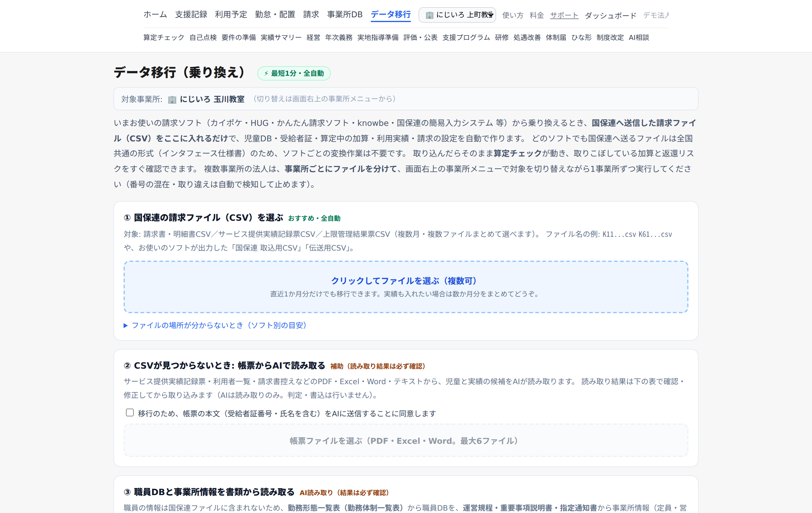Open AI相談 sub-navigation item

(x=639, y=37)
